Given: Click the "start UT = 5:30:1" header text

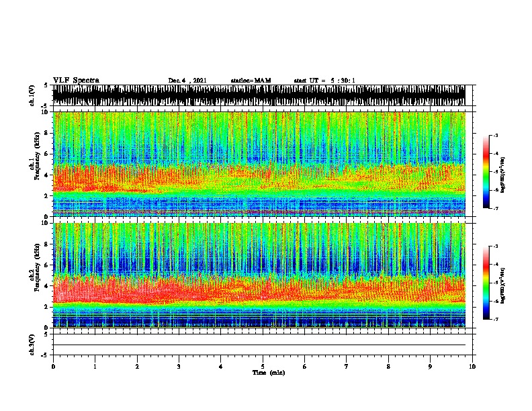Looking at the screenshot, I should pyautogui.click(x=324, y=81).
